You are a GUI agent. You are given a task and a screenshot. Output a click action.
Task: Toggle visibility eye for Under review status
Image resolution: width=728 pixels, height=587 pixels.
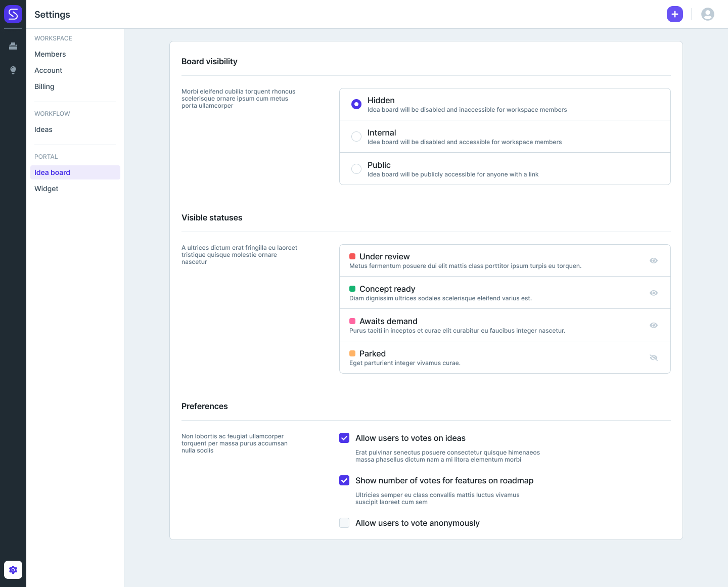(x=654, y=260)
